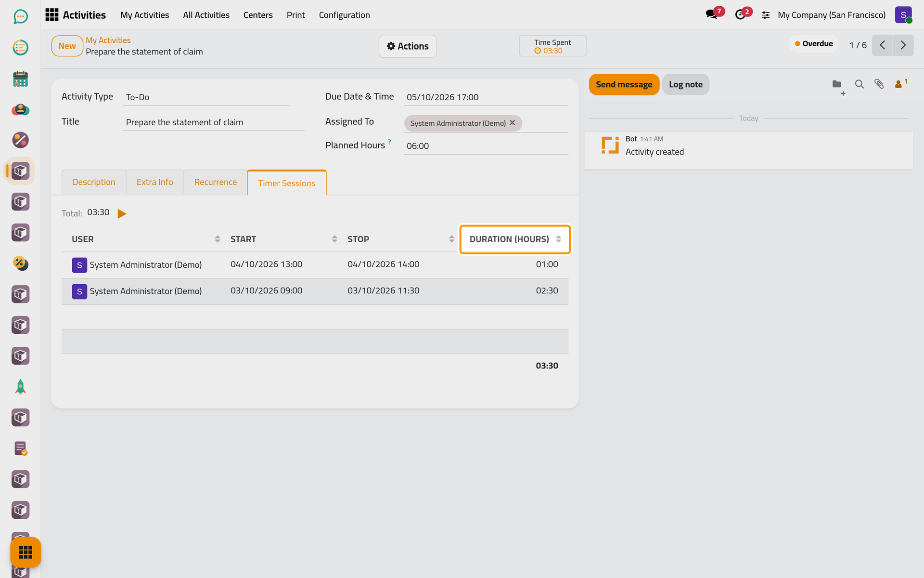Click the apps grid icon beside Activities
Viewport: 924px width, 578px height.
[51, 15]
